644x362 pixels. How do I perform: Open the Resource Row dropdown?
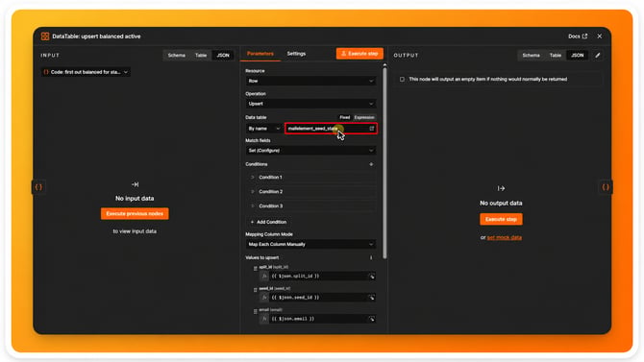pyautogui.click(x=310, y=81)
